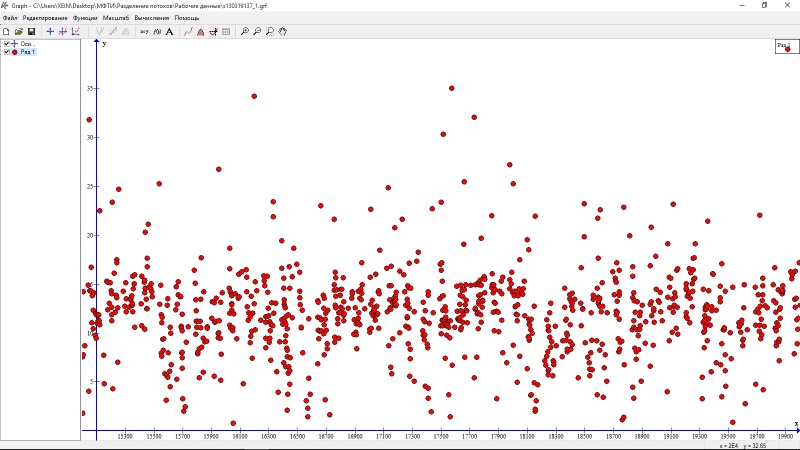This screenshot has width=800, height=450.
Task: Open an existing graph file
Action: click(x=19, y=32)
